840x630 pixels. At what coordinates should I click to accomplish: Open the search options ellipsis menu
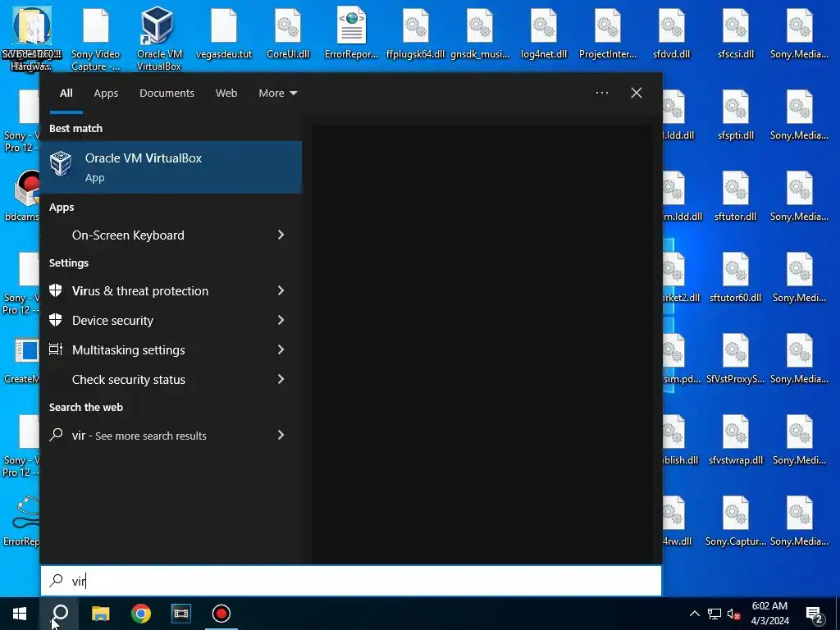[x=601, y=93]
